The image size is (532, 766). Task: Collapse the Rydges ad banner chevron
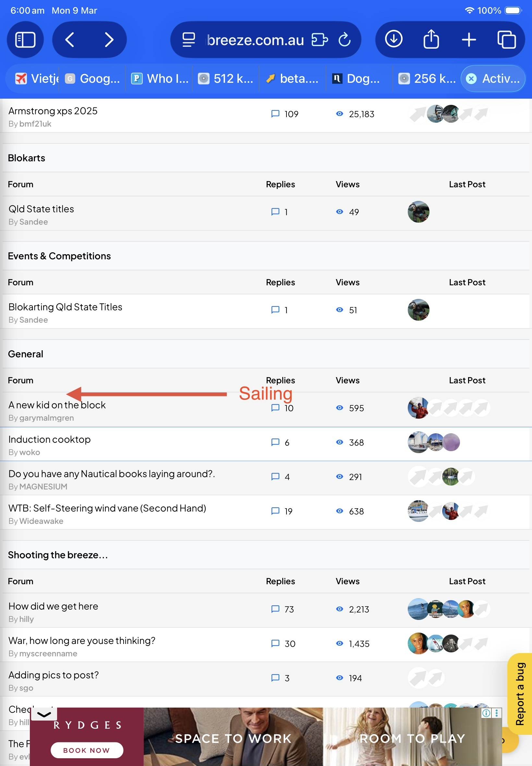44,714
